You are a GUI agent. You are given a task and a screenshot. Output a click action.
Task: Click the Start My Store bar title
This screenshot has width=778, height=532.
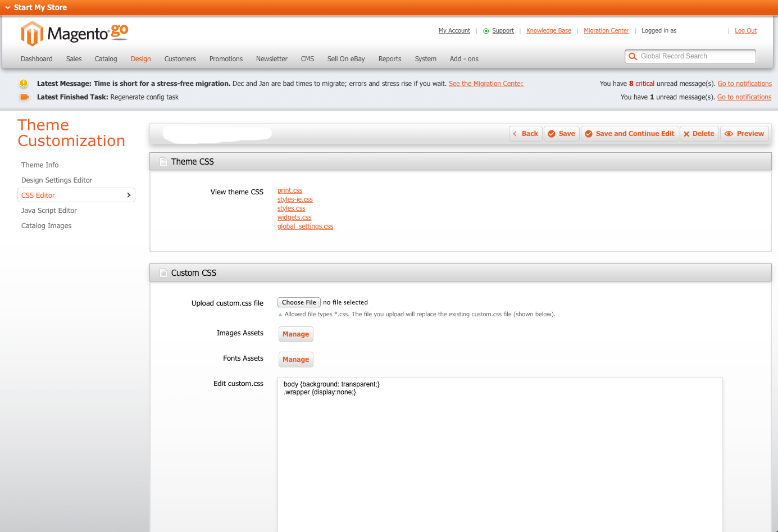pos(40,8)
